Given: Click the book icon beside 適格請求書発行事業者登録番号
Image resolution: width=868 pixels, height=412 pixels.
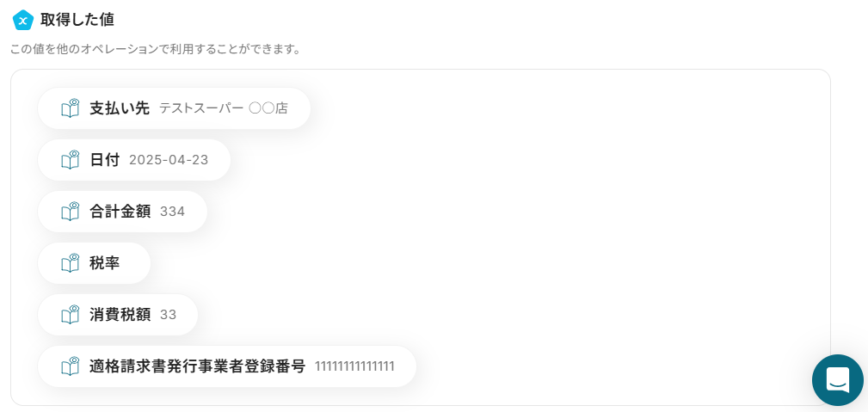Looking at the screenshot, I should click(x=71, y=366).
